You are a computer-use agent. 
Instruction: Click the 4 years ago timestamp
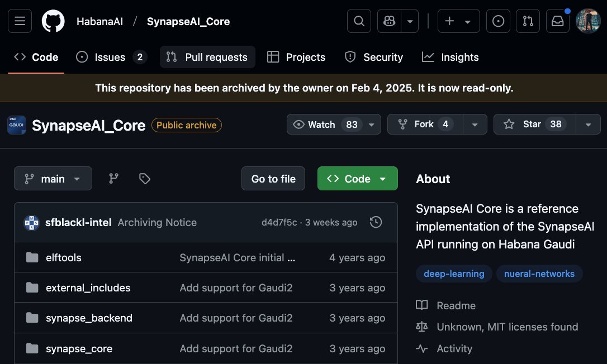(357, 257)
